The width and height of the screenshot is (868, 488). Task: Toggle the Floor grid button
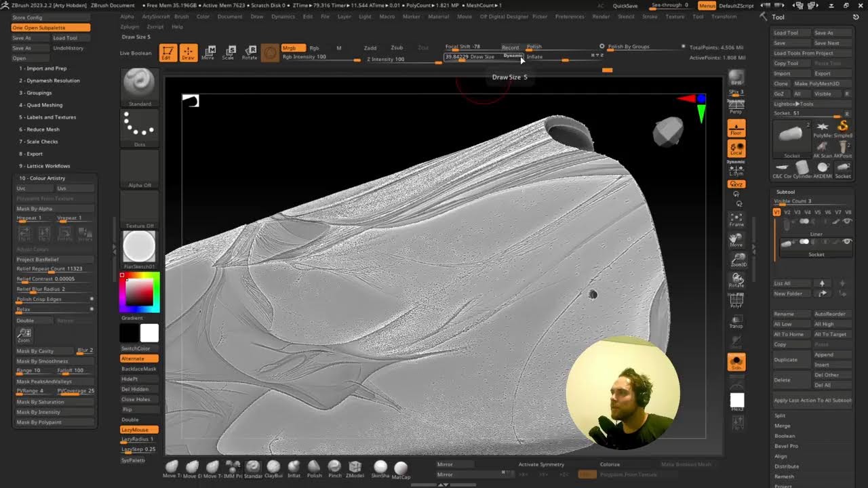point(736,128)
